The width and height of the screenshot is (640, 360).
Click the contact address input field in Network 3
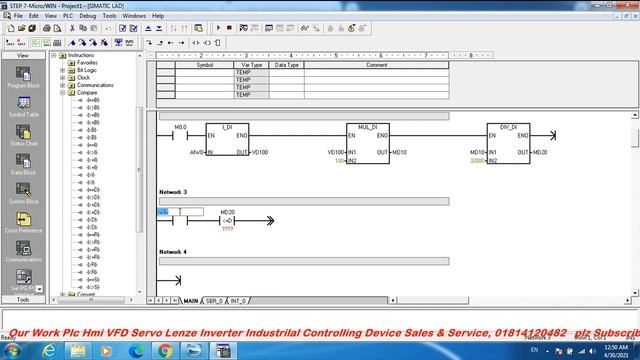pyautogui.click(x=180, y=212)
